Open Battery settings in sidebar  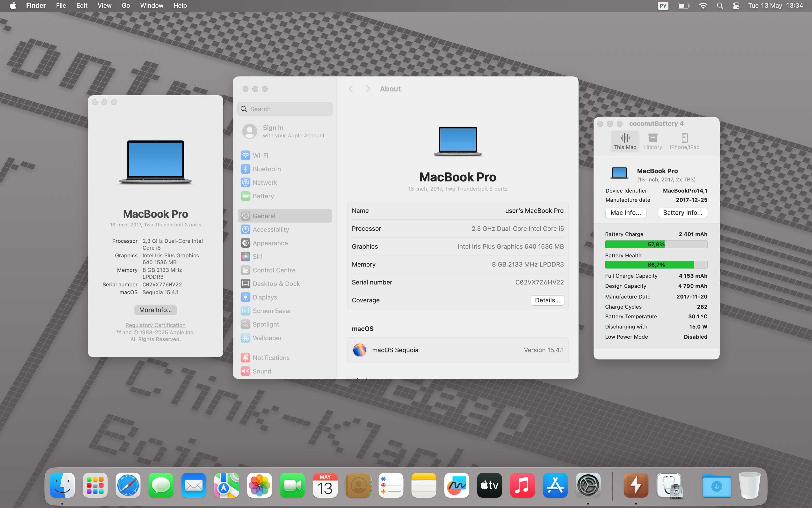coord(284,196)
